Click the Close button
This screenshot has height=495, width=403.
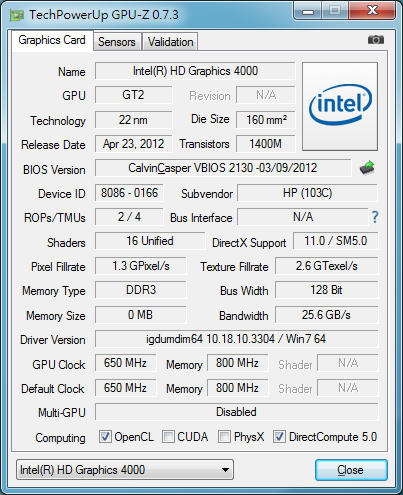351,470
